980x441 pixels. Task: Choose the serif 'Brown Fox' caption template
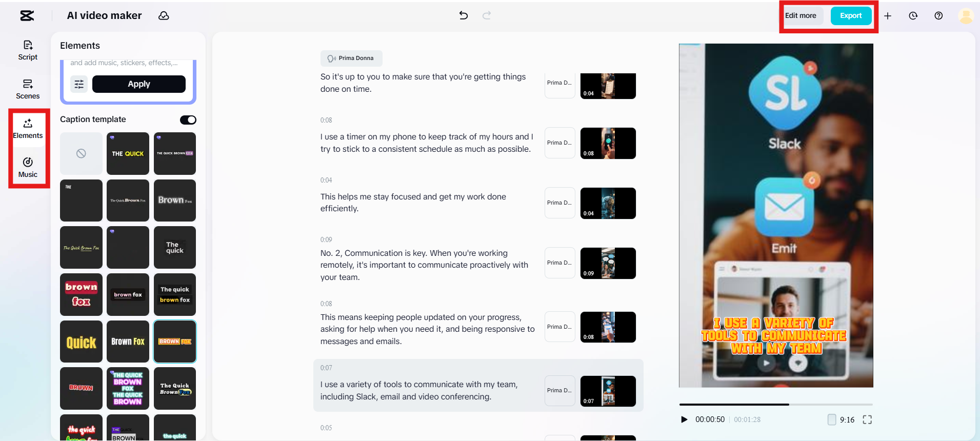pos(175,201)
